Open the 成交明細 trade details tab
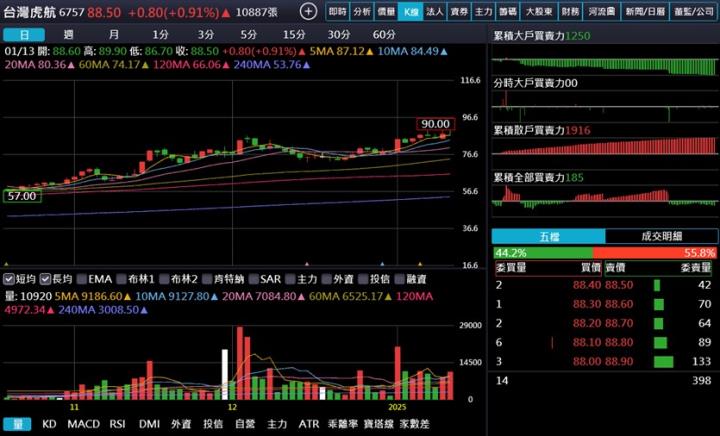 tap(662, 236)
